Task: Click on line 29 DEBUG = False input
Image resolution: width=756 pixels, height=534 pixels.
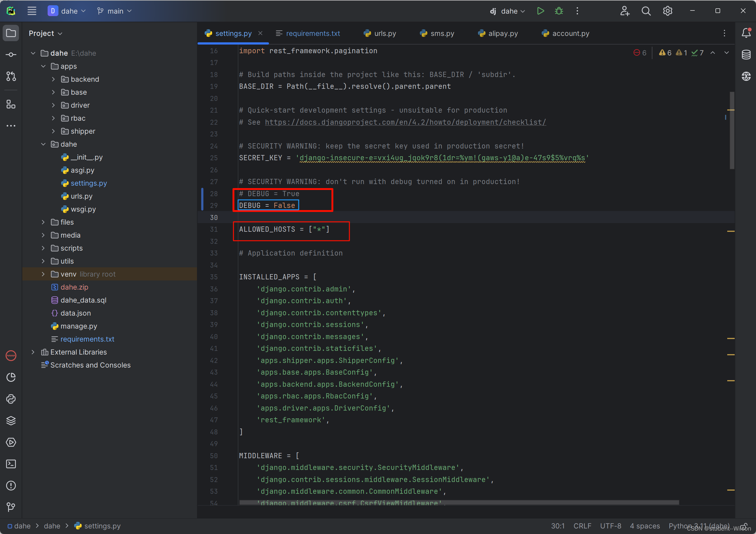Action: pyautogui.click(x=267, y=206)
